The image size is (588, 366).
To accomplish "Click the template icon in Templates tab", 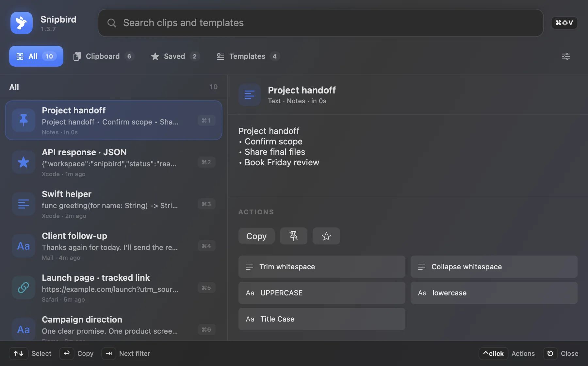I will (x=220, y=56).
